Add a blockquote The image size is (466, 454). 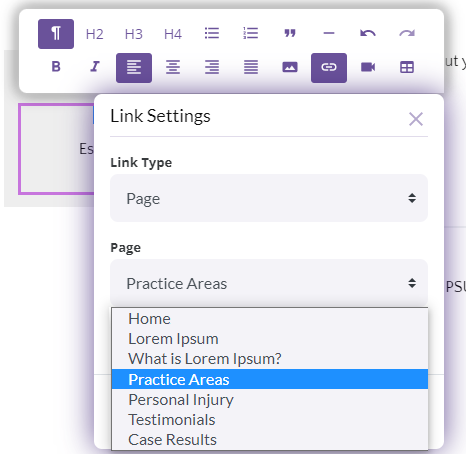(x=290, y=34)
